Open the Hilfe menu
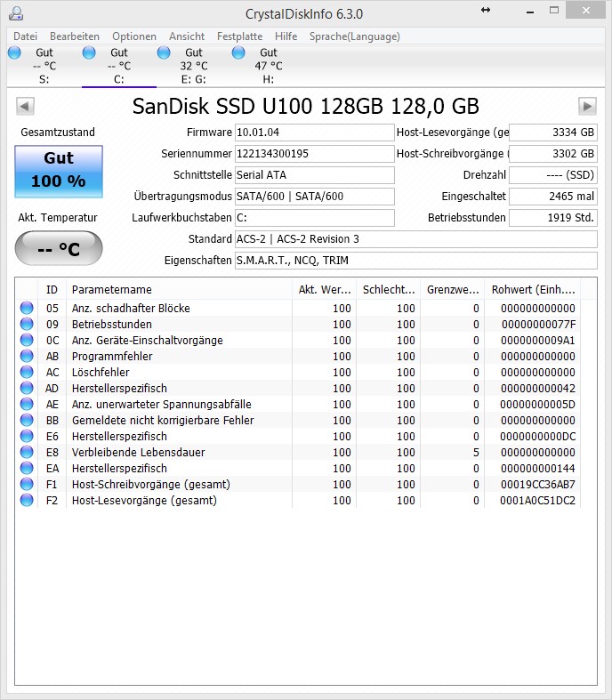612x700 pixels. pyautogui.click(x=286, y=36)
